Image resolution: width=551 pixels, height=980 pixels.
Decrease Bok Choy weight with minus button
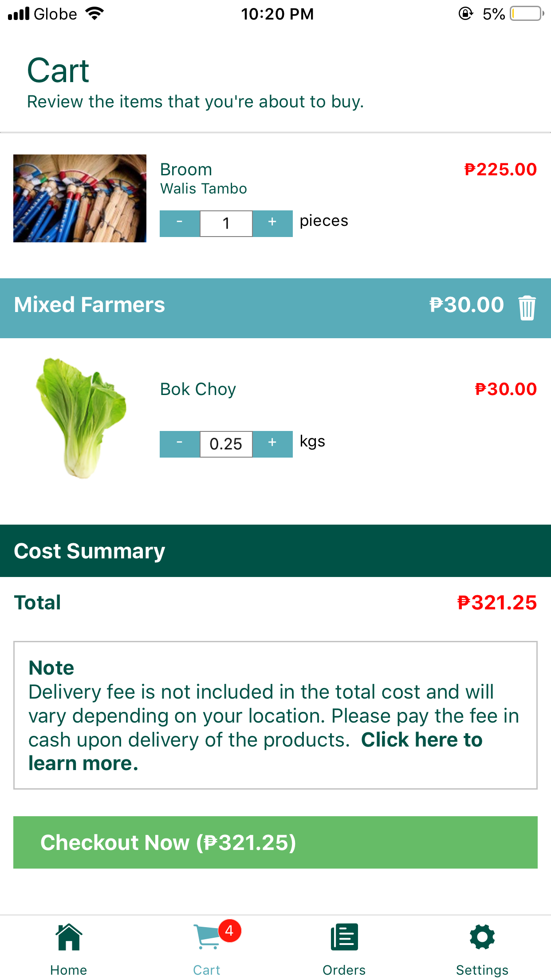(x=180, y=444)
